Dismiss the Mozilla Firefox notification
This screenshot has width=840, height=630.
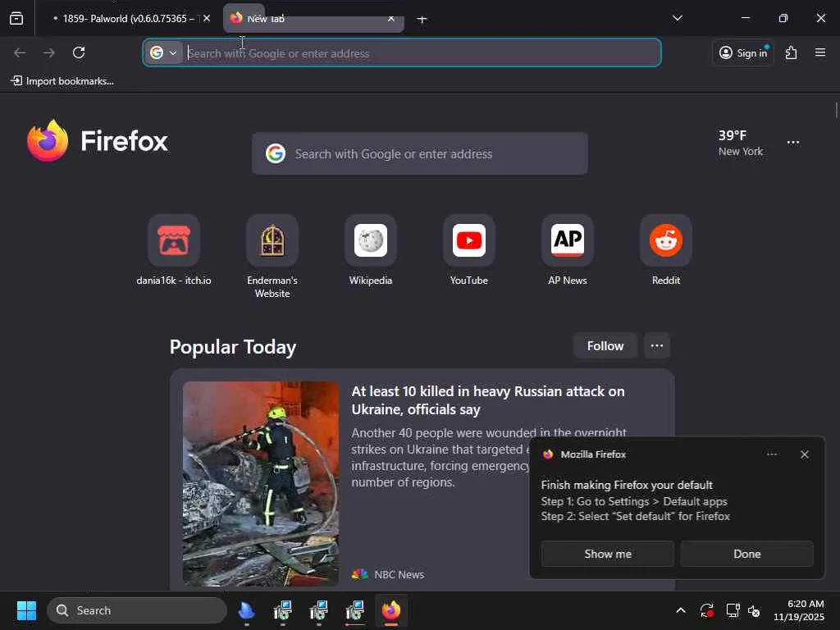[805, 454]
